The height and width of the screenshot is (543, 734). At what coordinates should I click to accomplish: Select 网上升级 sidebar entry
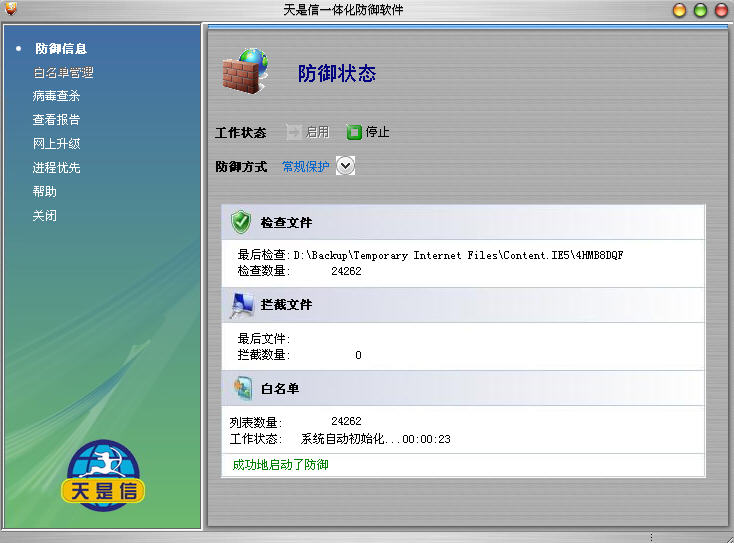(x=56, y=144)
